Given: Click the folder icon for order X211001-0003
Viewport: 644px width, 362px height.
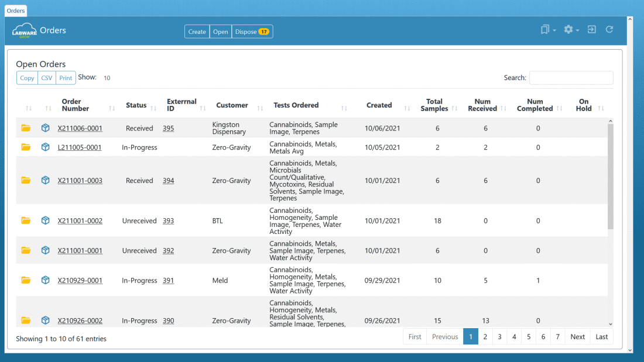Looking at the screenshot, I should point(26,181).
